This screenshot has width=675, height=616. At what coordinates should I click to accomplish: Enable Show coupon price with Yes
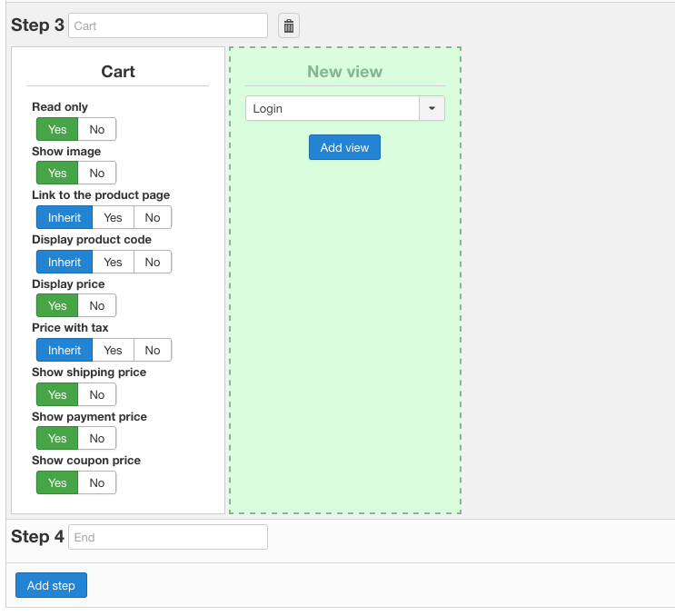point(57,482)
